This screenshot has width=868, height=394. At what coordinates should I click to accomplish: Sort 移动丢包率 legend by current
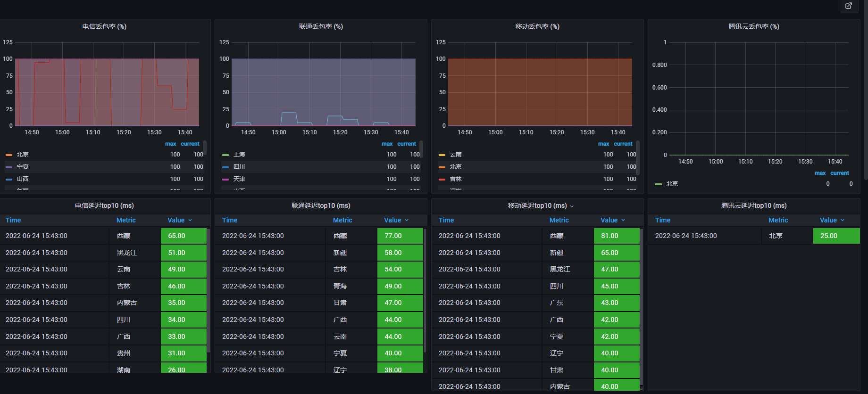tap(623, 144)
